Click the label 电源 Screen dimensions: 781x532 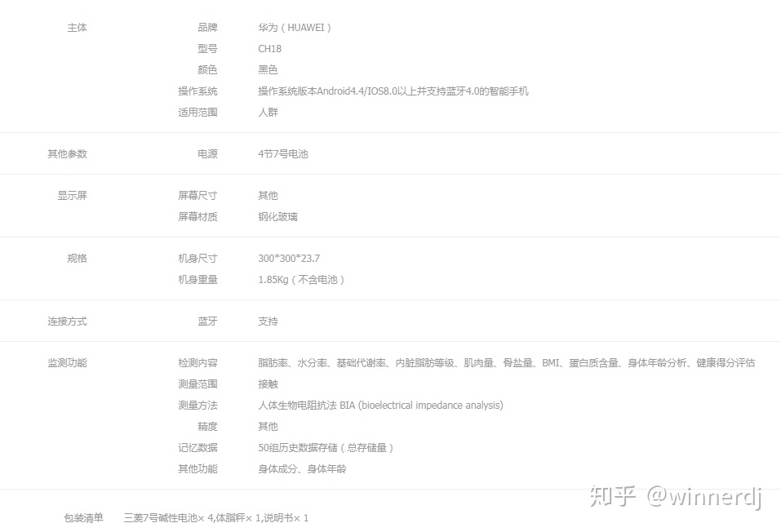point(208,154)
